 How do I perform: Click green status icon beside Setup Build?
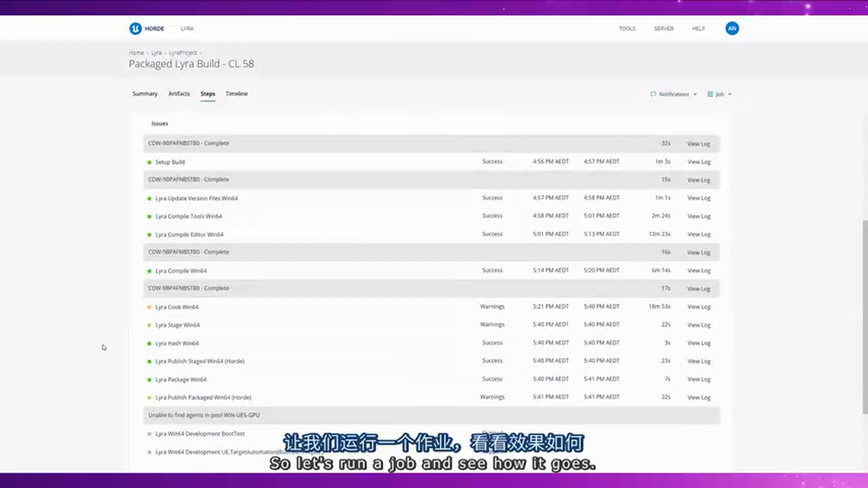click(x=149, y=162)
